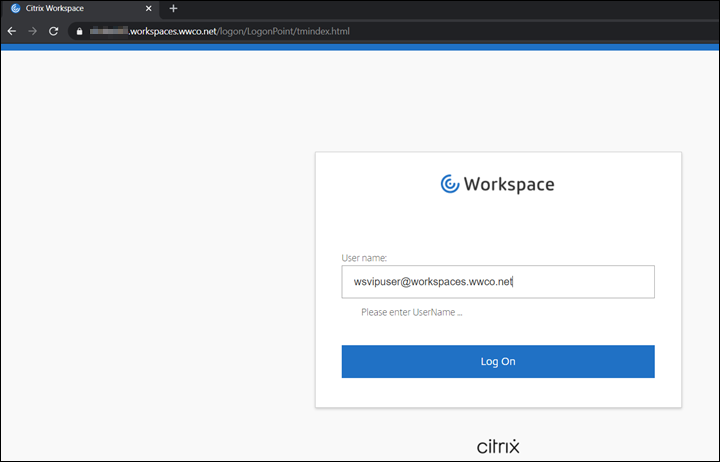This screenshot has height=462, width=720.
Task: Click the Log On button
Action: [x=498, y=361]
